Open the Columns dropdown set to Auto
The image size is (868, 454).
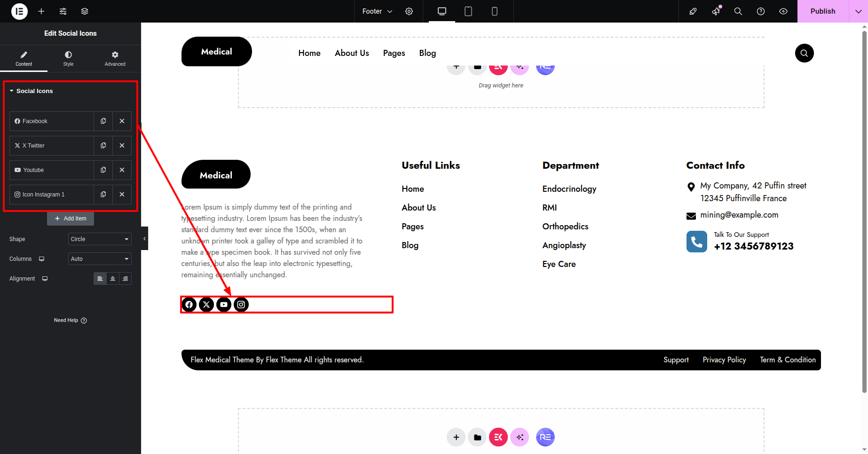coord(100,259)
